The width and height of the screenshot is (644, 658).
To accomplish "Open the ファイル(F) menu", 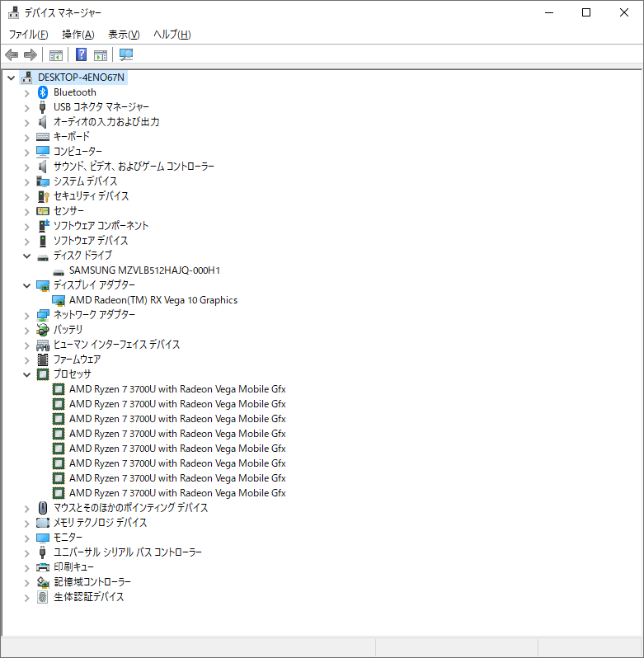I will pyautogui.click(x=29, y=35).
